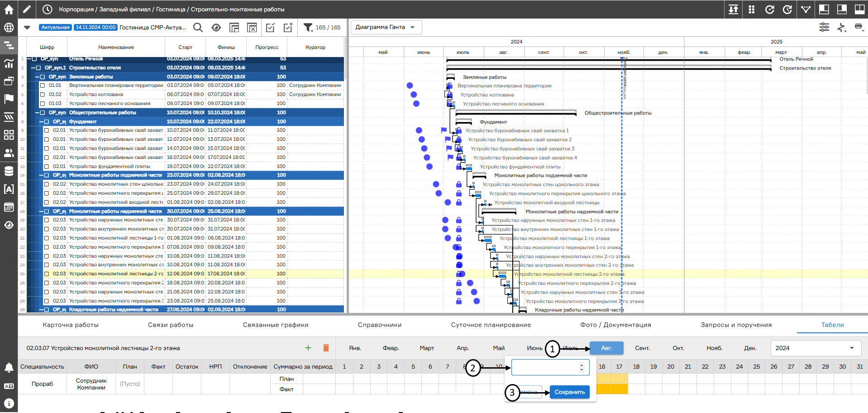Click the redo arrow icon
The image size is (868, 413).
pyautogui.click(x=787, y=9)
